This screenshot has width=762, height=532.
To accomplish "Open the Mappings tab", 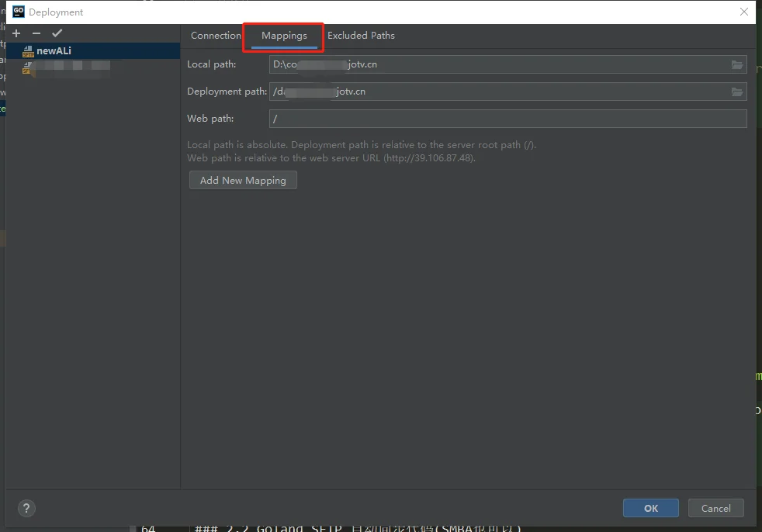I will point(284,36).
